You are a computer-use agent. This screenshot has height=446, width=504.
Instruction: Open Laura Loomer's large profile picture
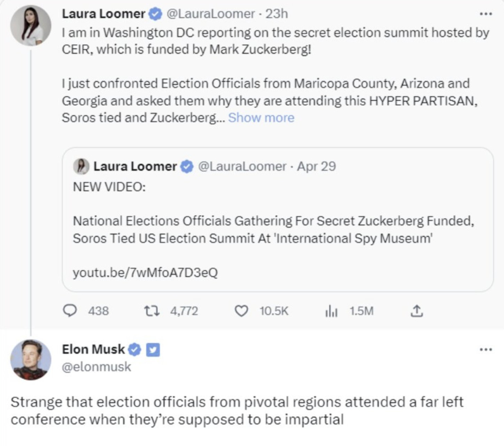pyautogui.click(x=31, y=26)
